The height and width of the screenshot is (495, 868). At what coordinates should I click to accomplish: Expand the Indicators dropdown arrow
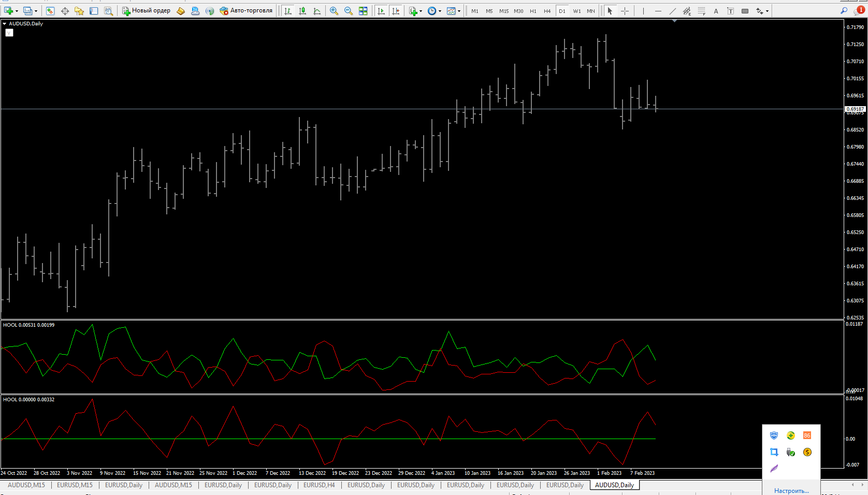pos(421,11)
